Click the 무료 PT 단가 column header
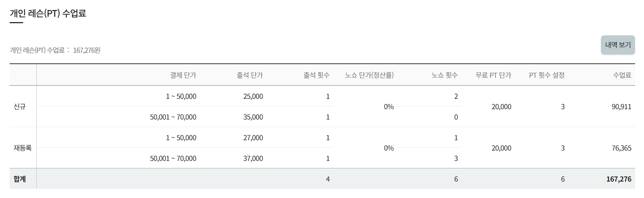 [x=493, y=75]
